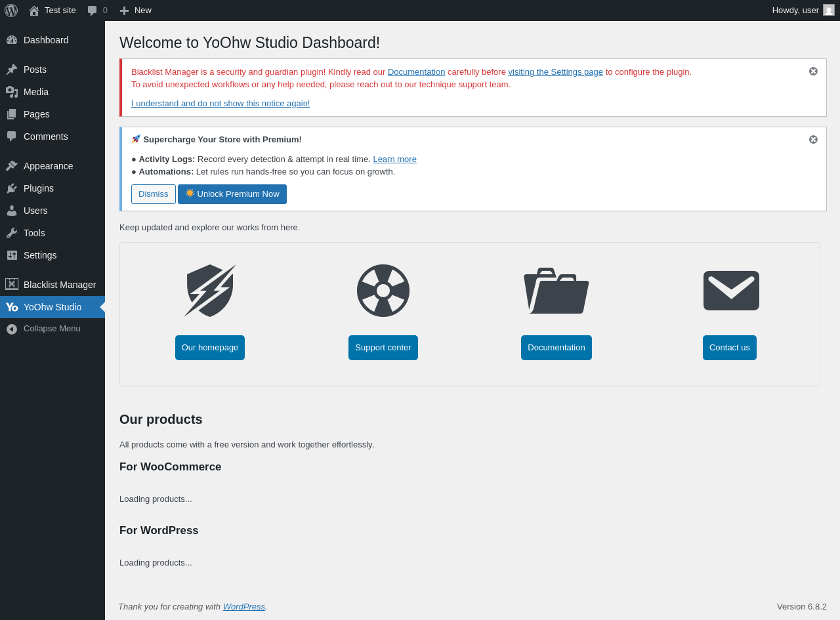
Task: Click the Tools wrench icon
Action: click(x=12, y=233)
